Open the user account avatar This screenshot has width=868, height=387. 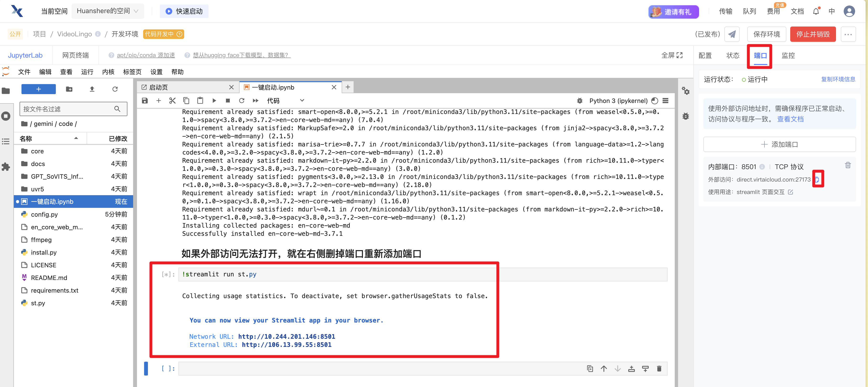click(x=849, y=11)
